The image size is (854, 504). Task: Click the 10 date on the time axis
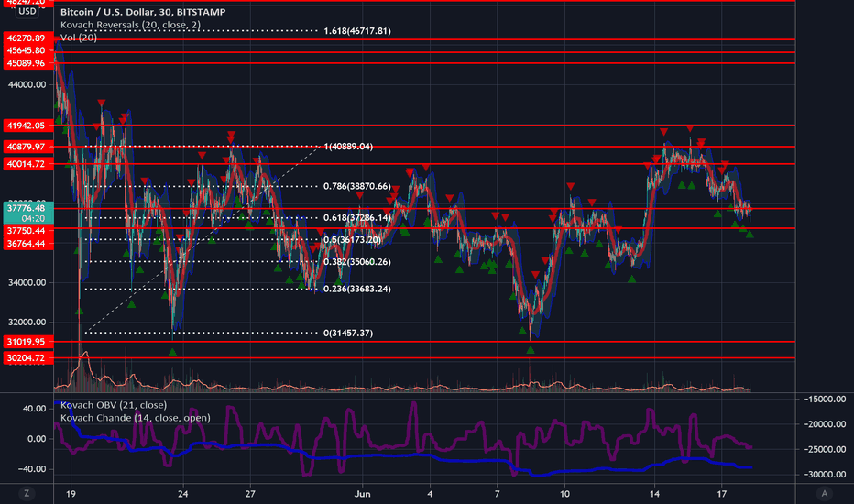point(564,494)
